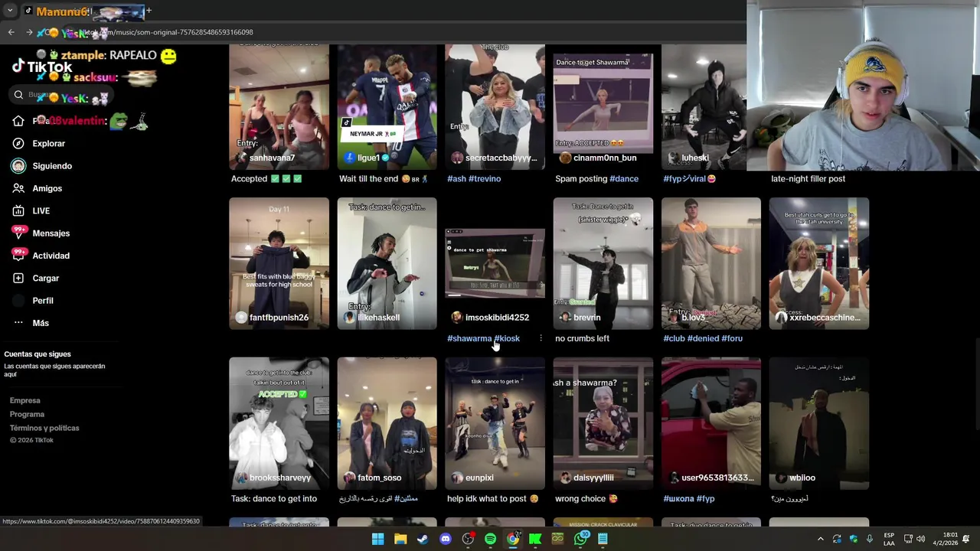Open the three-dot menu beside #shawarma #kiosk
The width and height of the screenshot is (980, 551).
click(541, 338)
